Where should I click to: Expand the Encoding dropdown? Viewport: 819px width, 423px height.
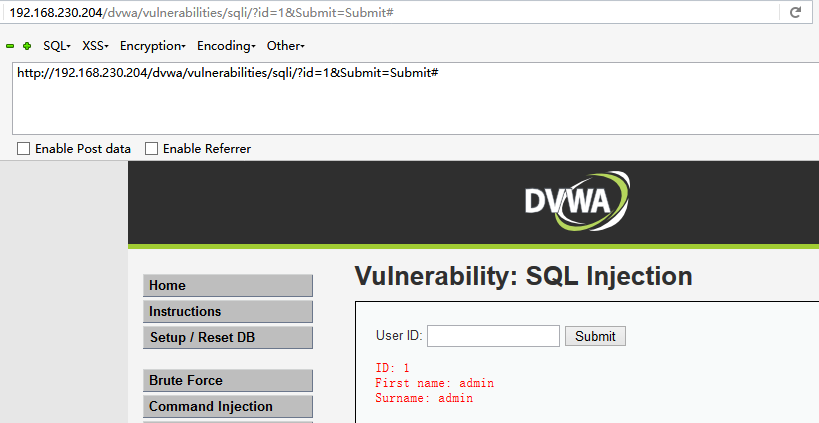coord(226,46)
